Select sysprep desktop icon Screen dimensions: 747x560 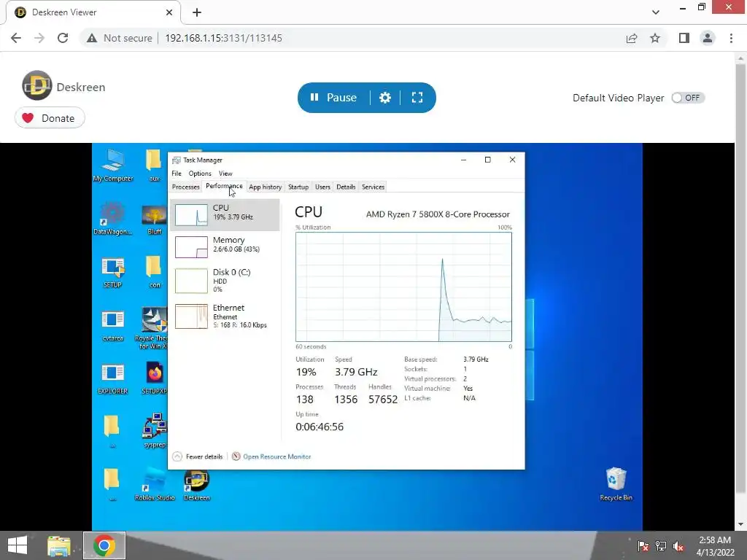(x=155, y=431)
